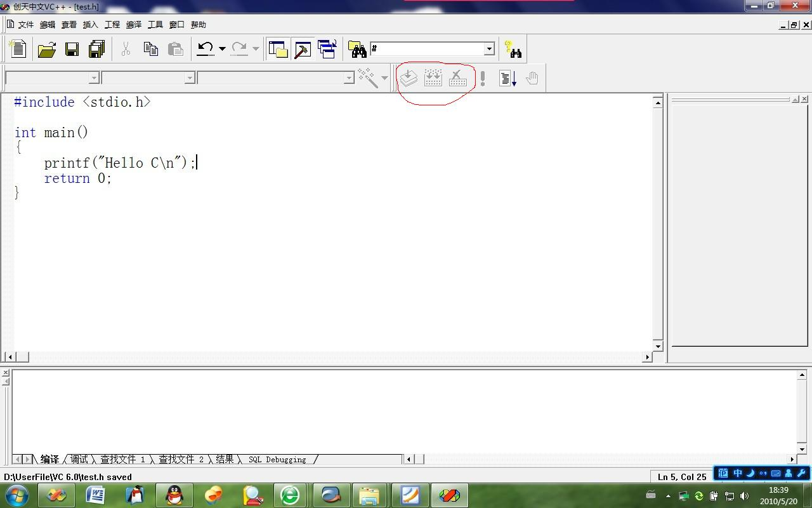Click the #include <stdio.h> line

(x=82, y=102)
